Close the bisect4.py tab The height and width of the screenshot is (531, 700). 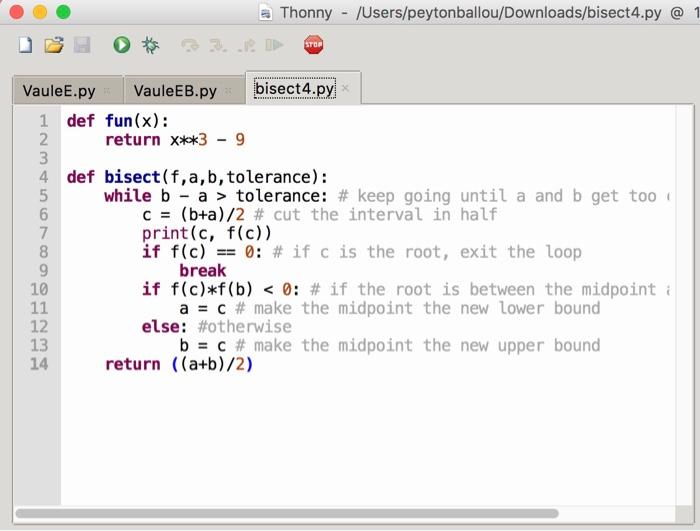[x=345, y=88]
